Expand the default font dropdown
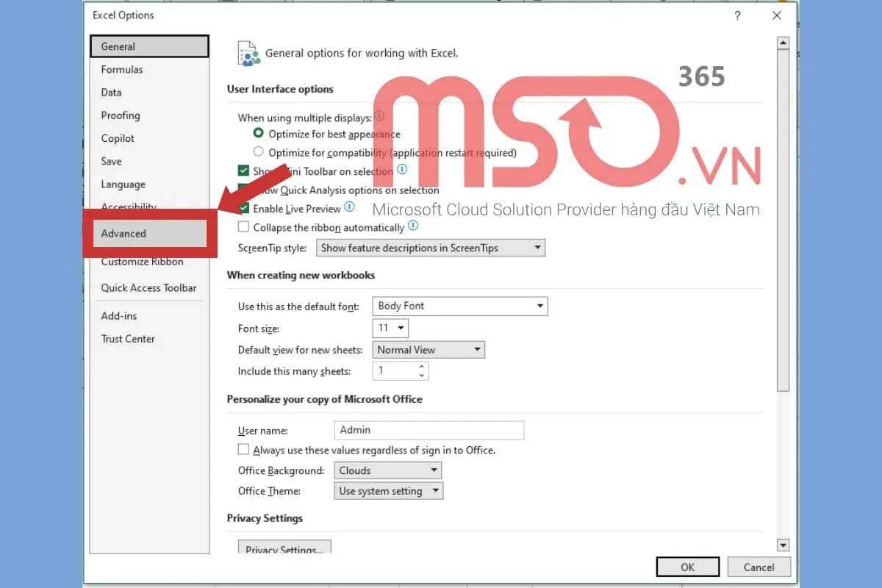Image resolution: width=882 pixels, height=588 pixels. (461, 306)
